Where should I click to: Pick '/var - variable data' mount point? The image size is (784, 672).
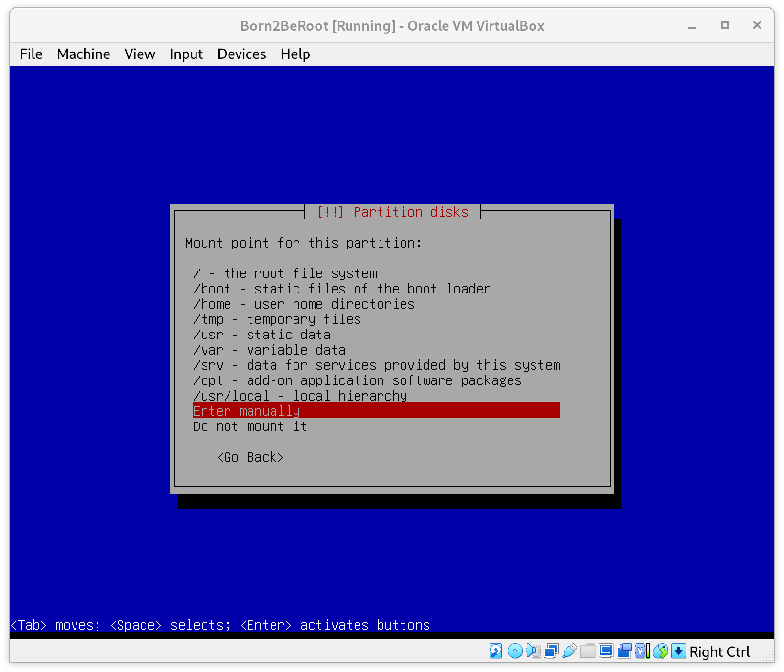[x=376, y=350]
